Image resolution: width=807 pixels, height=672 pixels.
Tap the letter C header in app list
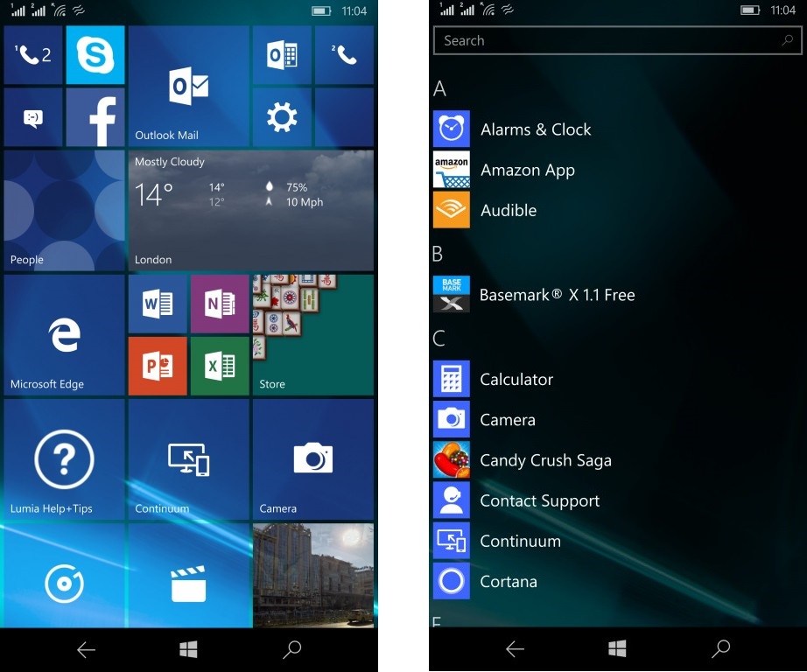point(439,338)
